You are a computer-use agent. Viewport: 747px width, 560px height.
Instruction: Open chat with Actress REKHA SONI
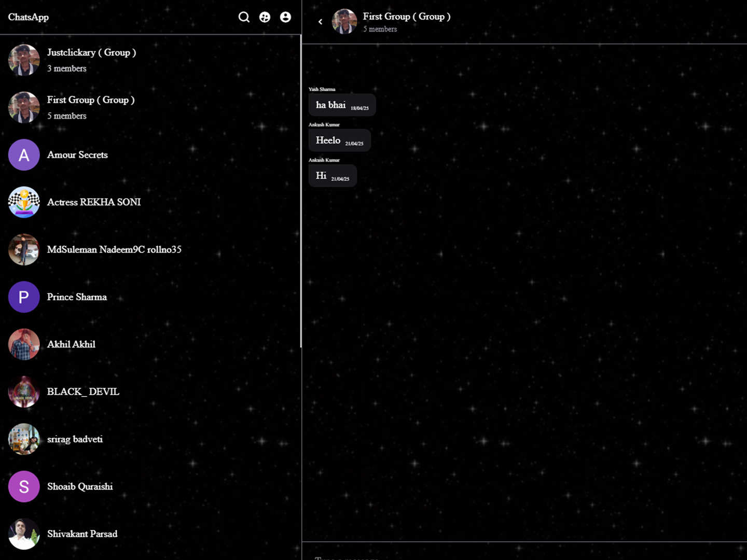click(94, 202)
